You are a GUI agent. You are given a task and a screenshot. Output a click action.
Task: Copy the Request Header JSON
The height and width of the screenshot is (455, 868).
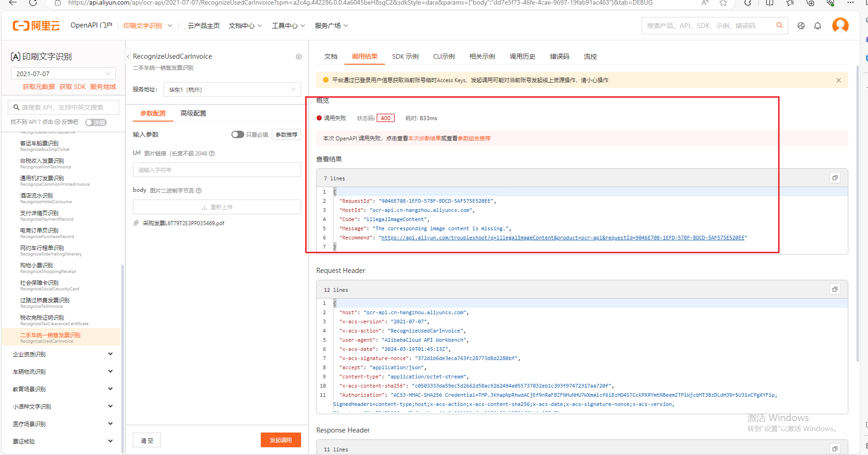click(835, 289)
